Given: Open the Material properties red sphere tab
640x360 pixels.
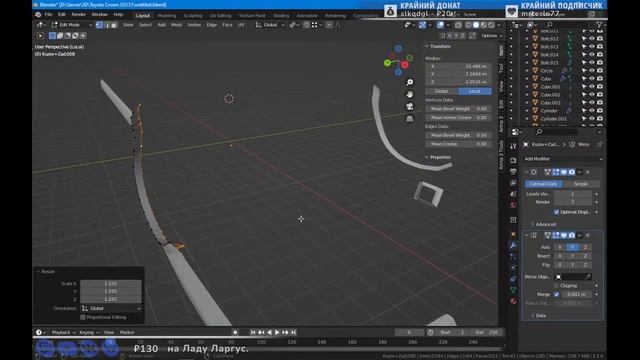Looking at the screenshot, I should tap(513, 301).
